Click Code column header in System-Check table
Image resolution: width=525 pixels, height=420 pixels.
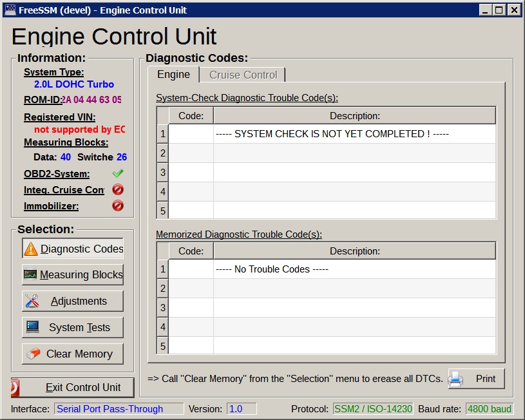pyautogui.click(x=191, y=116)
